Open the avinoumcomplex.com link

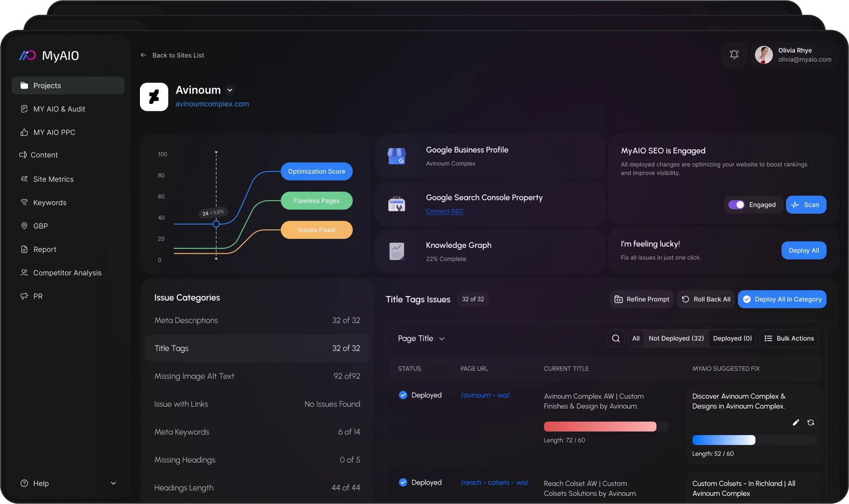212,104
